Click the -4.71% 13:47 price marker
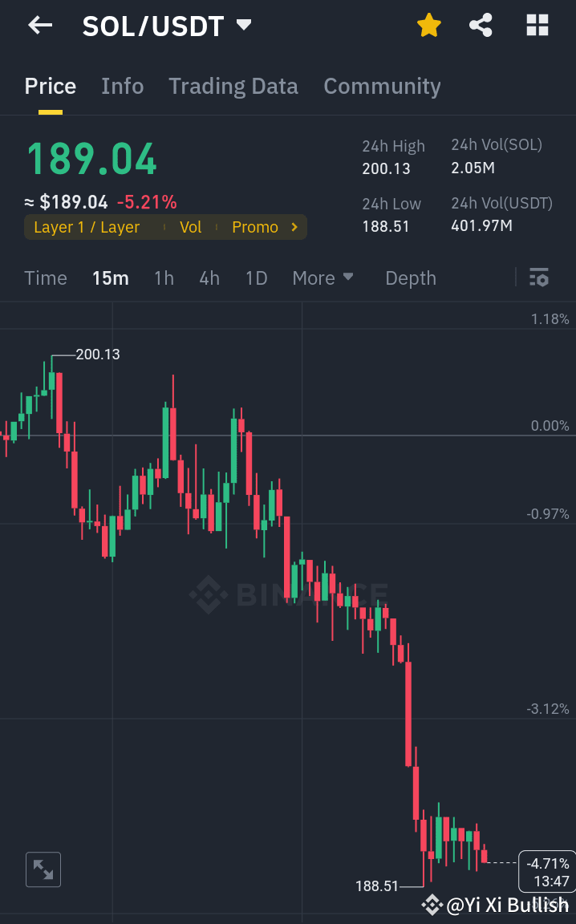 pos(546,872)
